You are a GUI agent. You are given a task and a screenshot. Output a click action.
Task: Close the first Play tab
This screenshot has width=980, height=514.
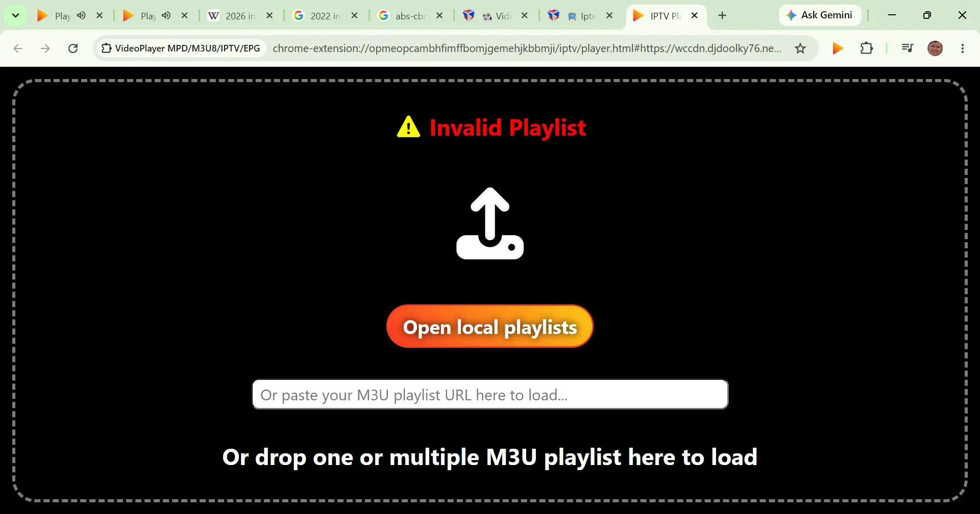[100, 16]
